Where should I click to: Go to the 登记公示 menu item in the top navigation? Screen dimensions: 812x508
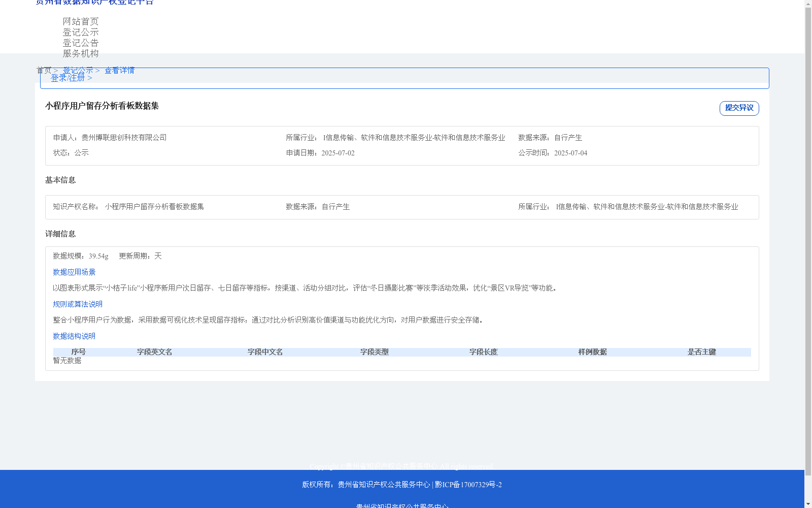click(x=81, y=32)
